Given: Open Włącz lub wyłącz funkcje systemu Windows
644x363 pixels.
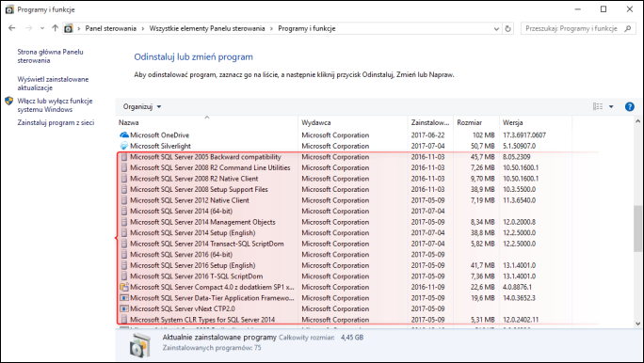Looking at the screenshot, I should click(x=55, y=105).
